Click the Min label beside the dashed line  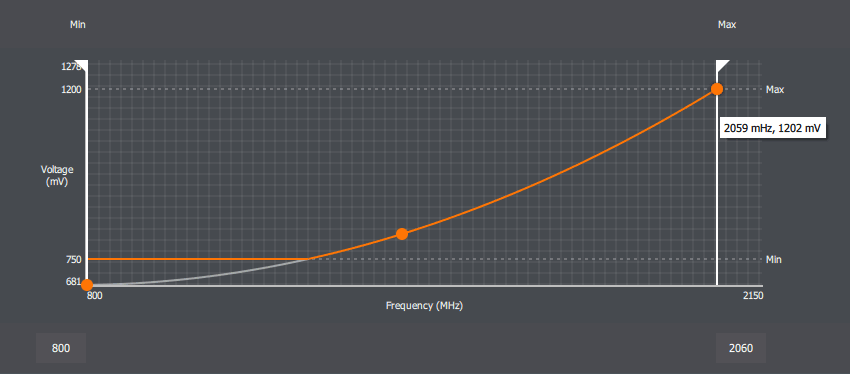click(774, 260)
